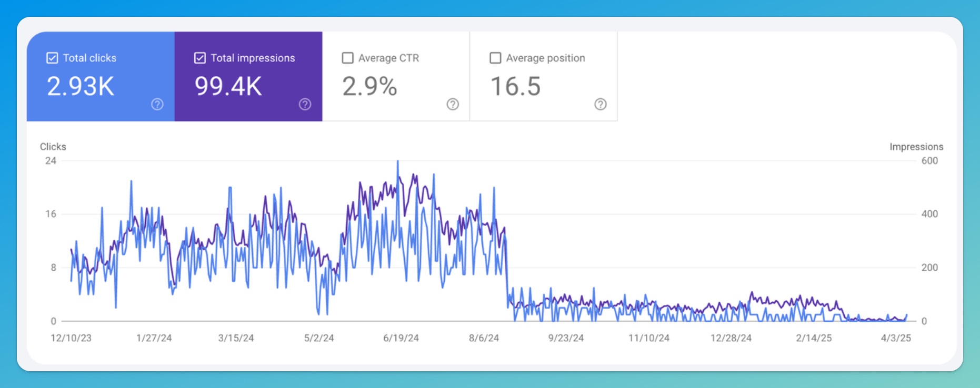The width and height of the screenshot is (980, 388).
Task: Click the Impressions axis title
Action: click(916, 147)
